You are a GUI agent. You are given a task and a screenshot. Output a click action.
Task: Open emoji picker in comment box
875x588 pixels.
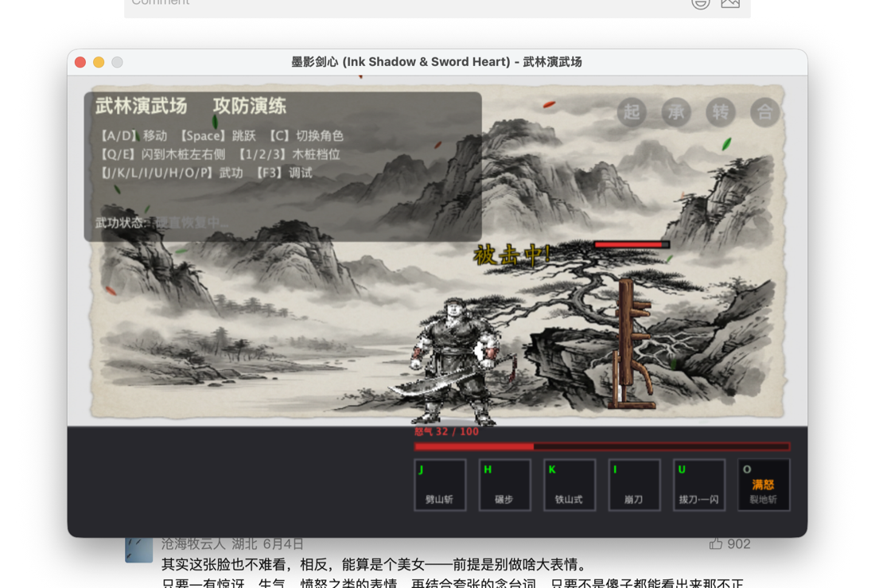pyautogui.click(x=700, y=3)
